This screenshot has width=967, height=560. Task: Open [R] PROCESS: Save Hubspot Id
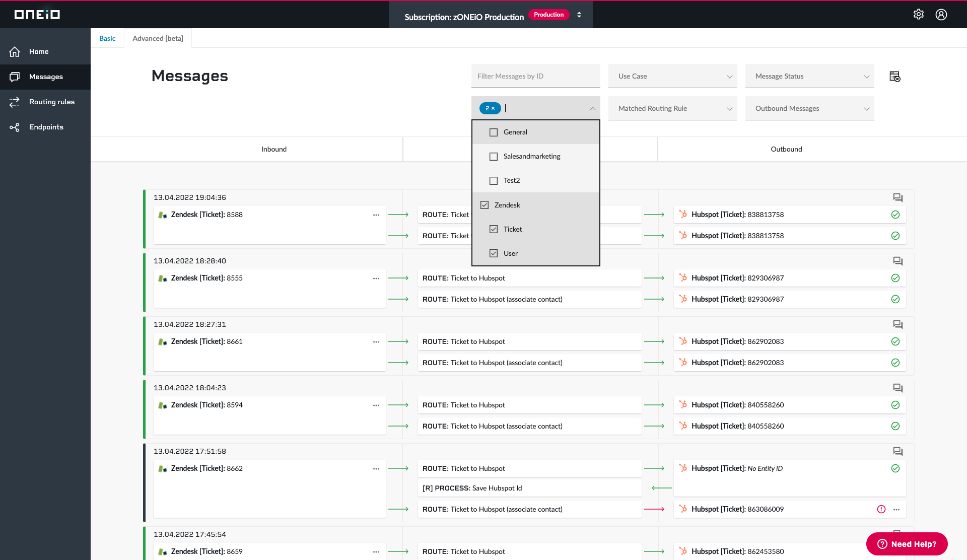pos(529,488)
